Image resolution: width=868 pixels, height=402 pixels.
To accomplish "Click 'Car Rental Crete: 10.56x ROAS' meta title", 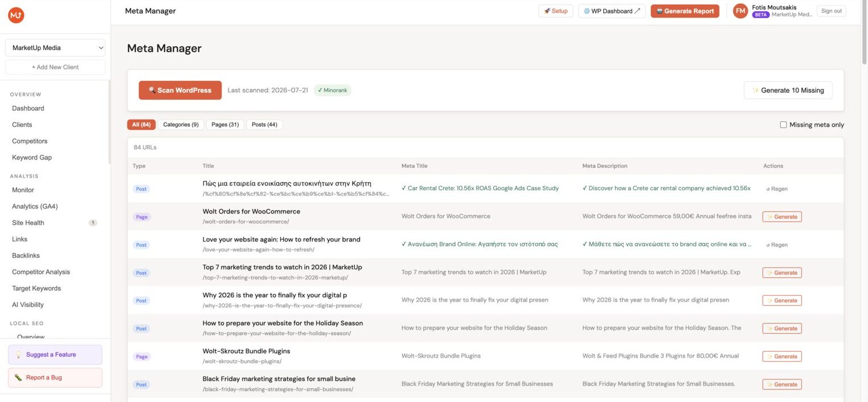I will pos(480,188).
